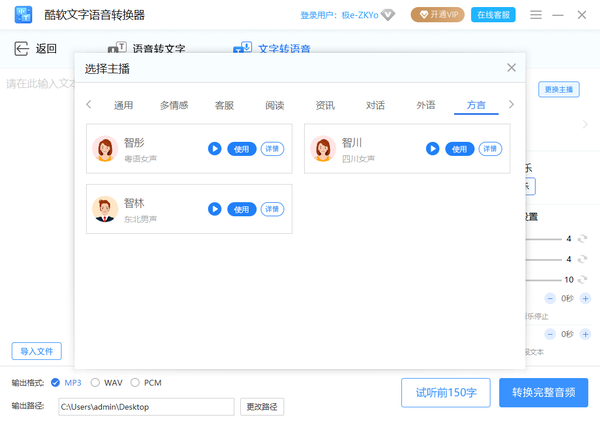Use the 智川 Sichuan voice
Image resolution: width=600 pixels, height=422 pixels.
(459, 149)
